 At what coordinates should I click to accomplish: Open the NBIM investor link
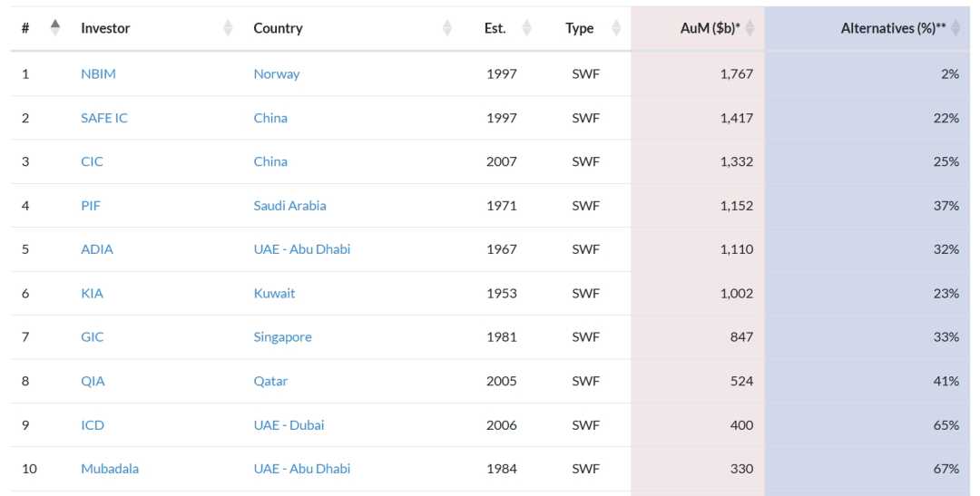pos(98,73)
